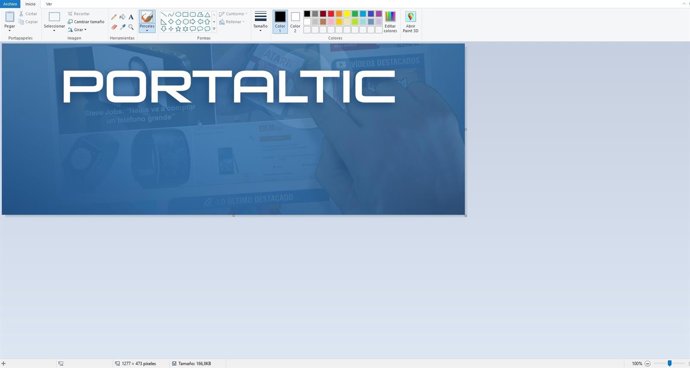The height and width of the screenshot is (368, 690).
Task: Click the canvas bottom-right resize handle
Action: click(466, 215)
